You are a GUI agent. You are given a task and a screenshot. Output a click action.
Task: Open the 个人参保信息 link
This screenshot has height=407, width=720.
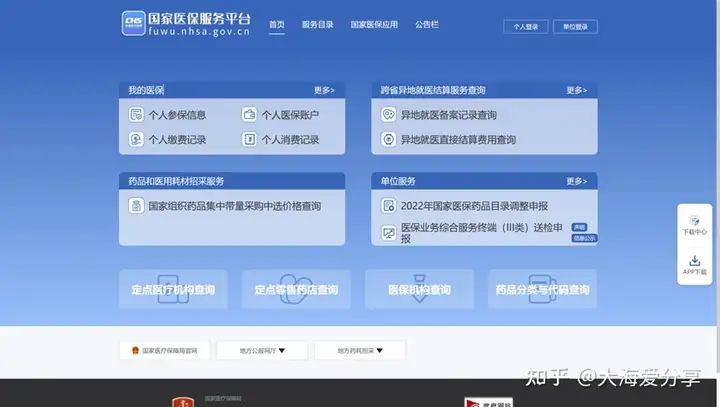pyautogui.click(x=177, y=115)
